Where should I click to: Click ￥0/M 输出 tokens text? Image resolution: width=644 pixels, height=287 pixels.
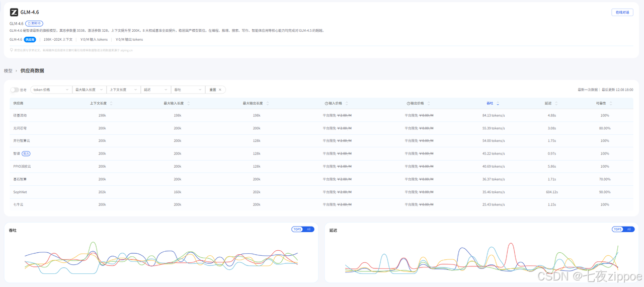pyautogui.click(x=129, y=39)
